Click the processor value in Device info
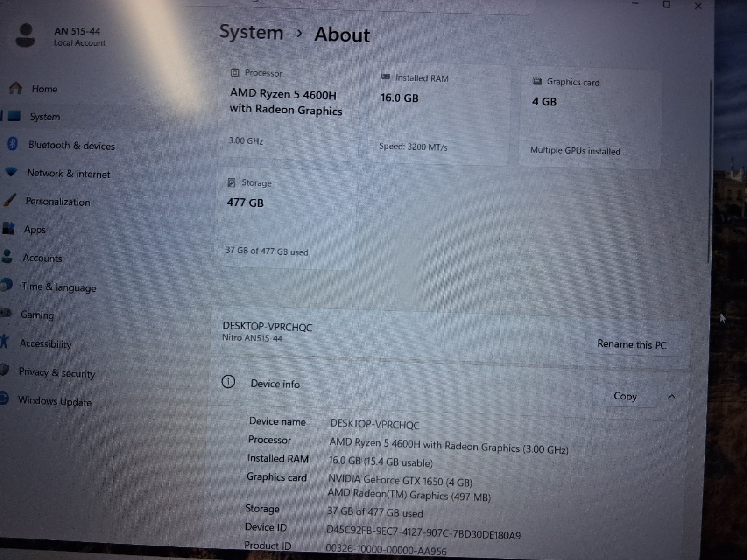Screen dimensions: 747x560 pyautogui.click(x=449, y=446)
